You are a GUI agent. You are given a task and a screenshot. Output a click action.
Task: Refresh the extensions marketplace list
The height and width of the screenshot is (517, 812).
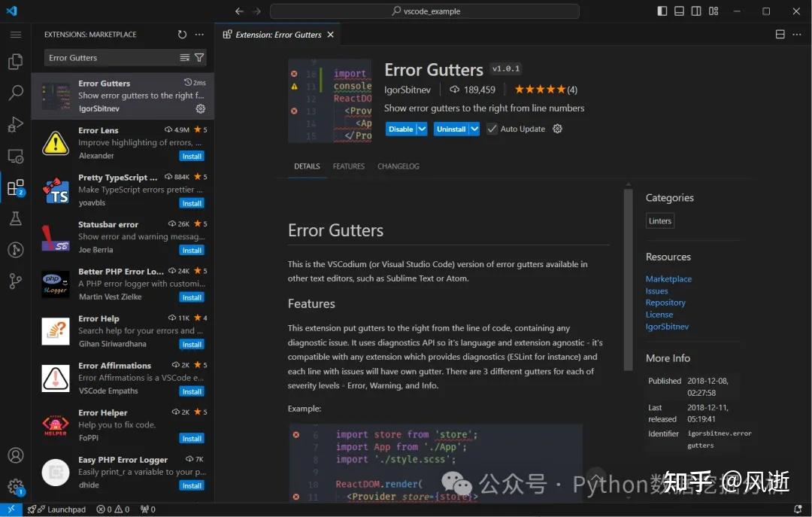click(182, 35)
